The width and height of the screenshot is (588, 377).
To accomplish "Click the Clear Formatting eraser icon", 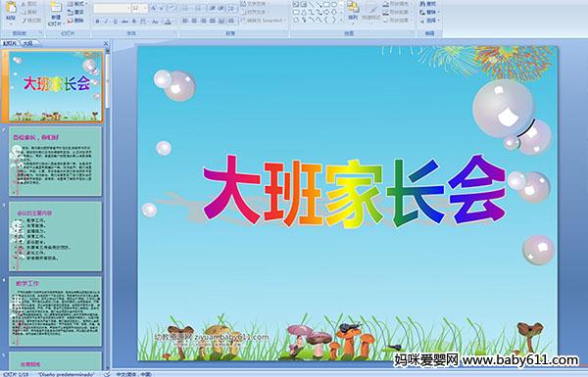I will pyautogui.click(x=171, y=8).
